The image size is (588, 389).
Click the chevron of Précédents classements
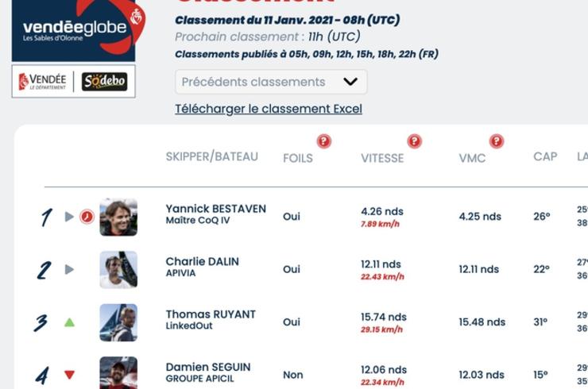(x=350, y=81)
